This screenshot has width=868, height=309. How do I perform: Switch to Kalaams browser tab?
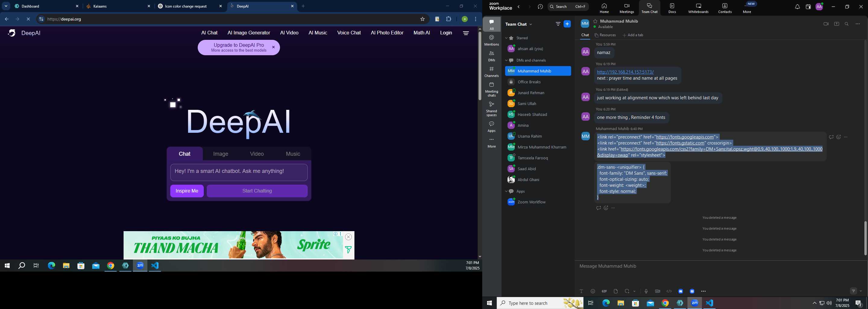tap(118, 6)
